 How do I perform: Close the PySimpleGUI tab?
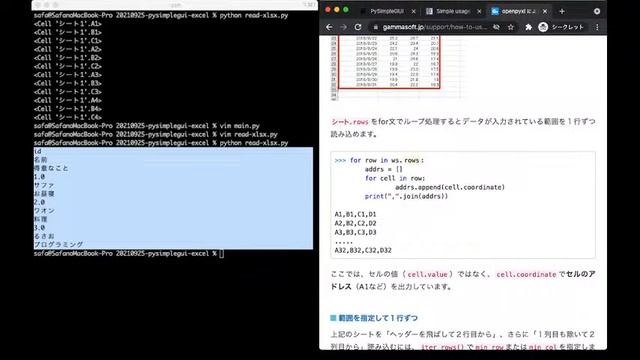coord(413,11)
